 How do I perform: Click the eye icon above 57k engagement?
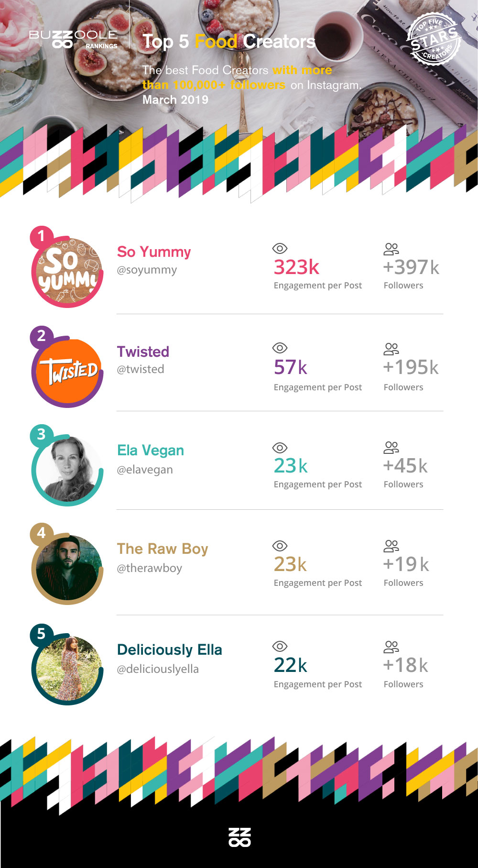coord(280,348)
